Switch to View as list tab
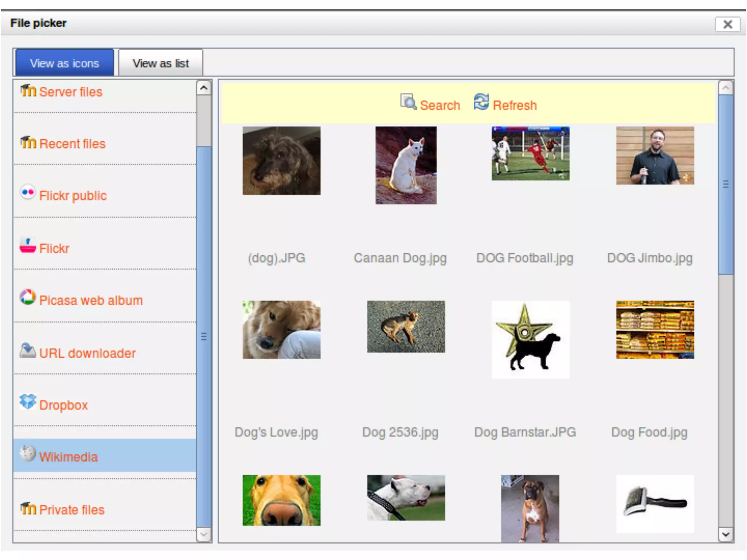Screen dimensions: 747x560 [160, 63]
